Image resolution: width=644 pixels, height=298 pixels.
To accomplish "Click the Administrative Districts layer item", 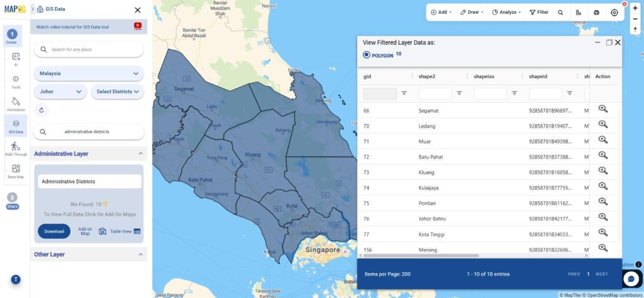I will click(x=89, y=182).
